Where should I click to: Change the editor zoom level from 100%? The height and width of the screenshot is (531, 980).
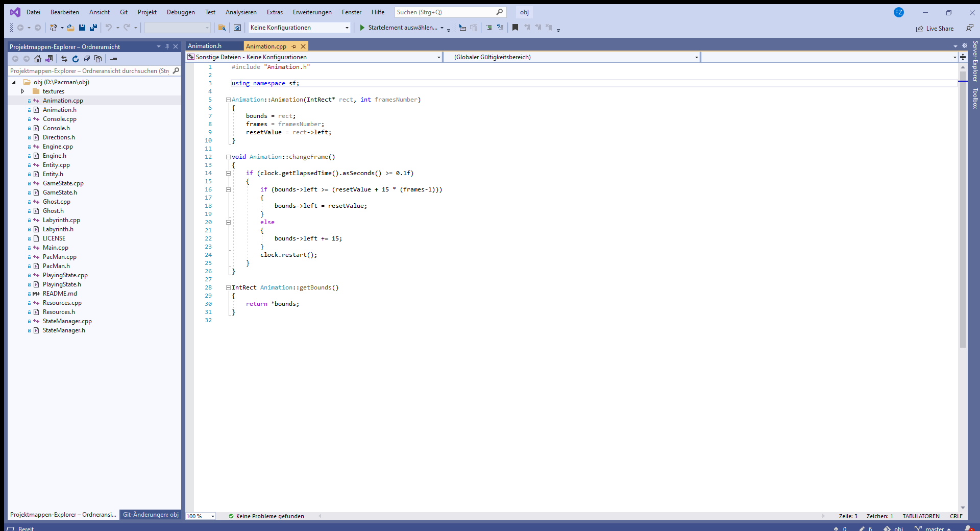(200, 516)
